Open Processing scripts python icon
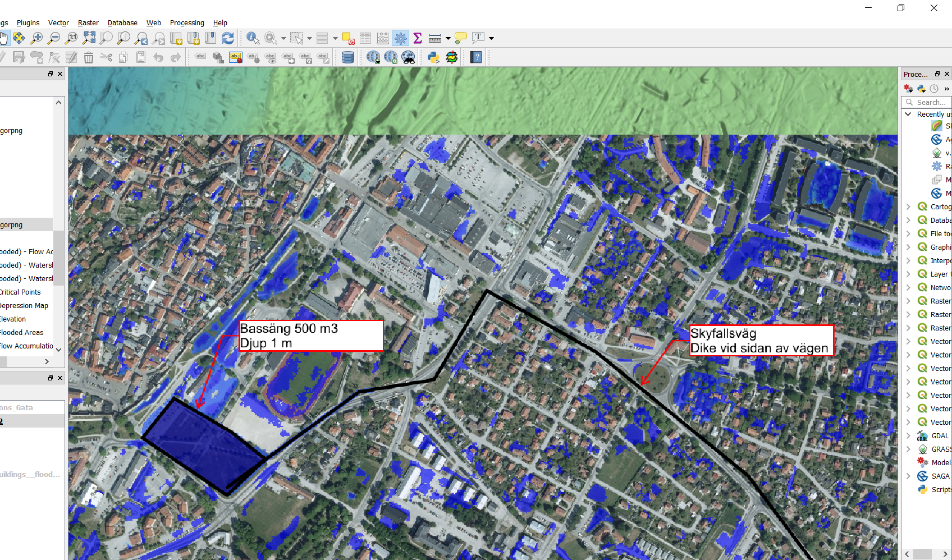The image size is (952, 560). 921,89
